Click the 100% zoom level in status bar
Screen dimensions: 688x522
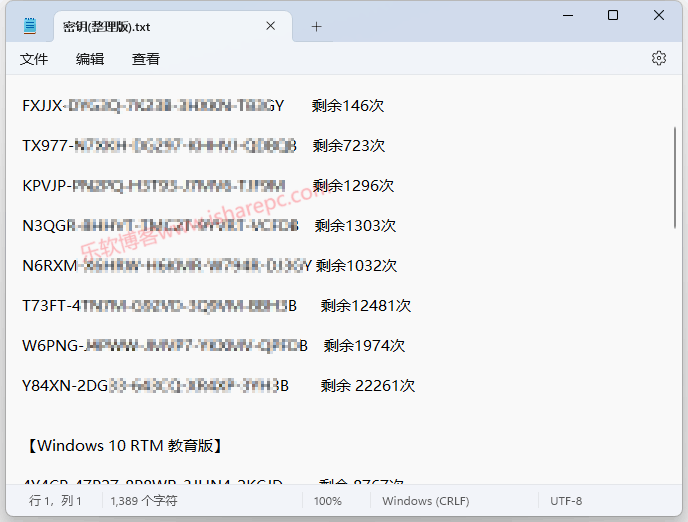pos(328,501)
